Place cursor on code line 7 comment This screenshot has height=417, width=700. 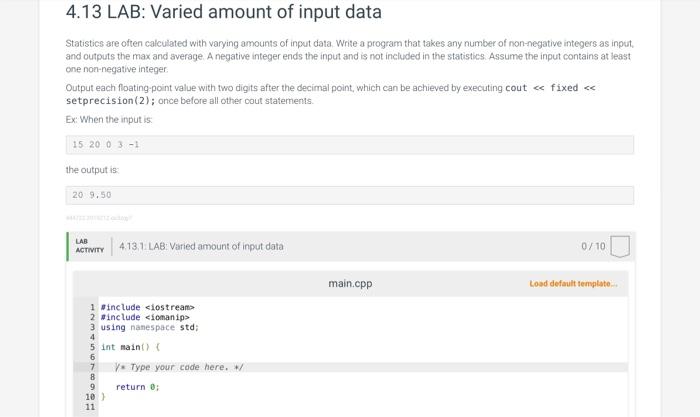179,367
